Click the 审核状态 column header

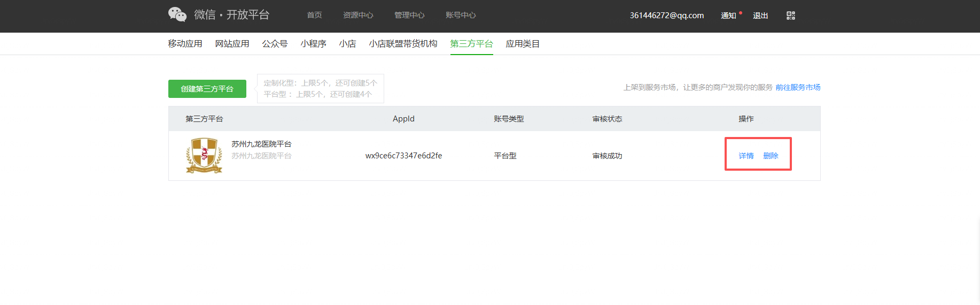tap(607, 119)
